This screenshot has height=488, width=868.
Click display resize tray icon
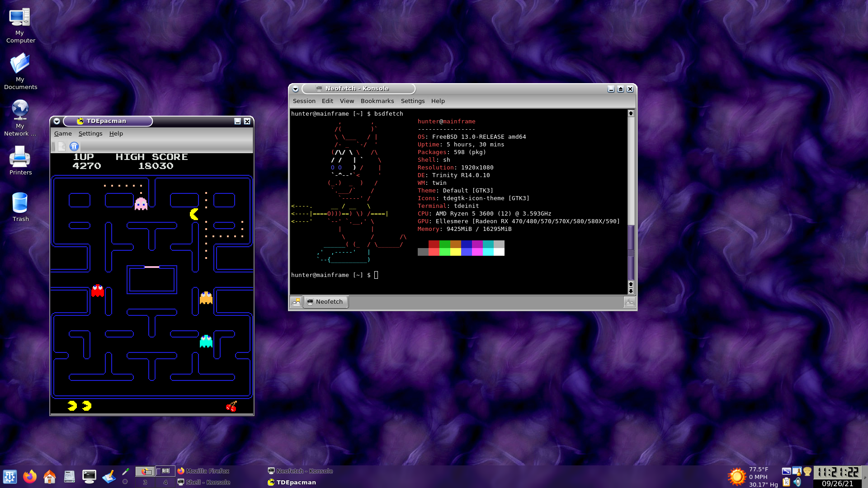coord(786,471)
